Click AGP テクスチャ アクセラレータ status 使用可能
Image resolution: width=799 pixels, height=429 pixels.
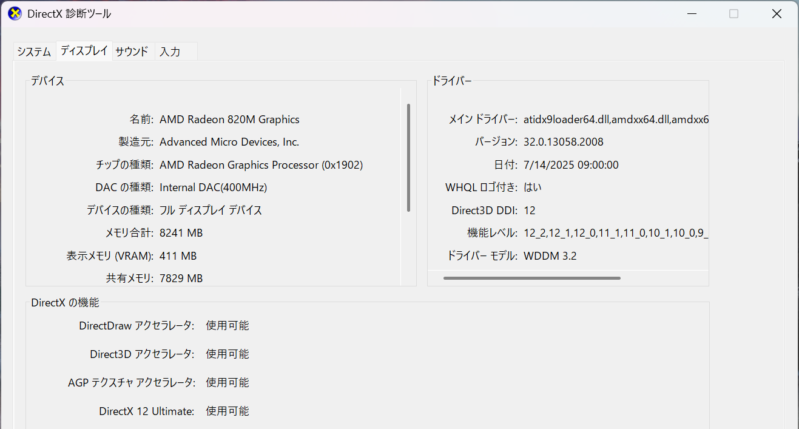pos(227,383)
